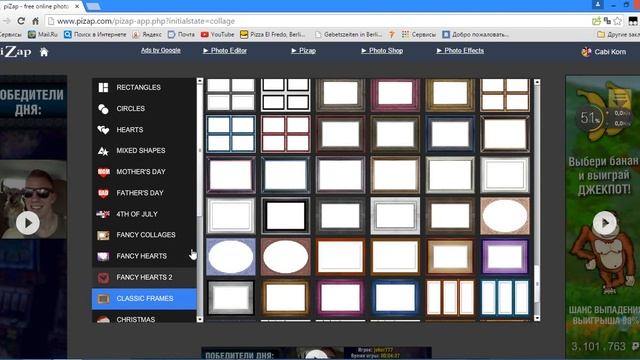
Task: Select the Fancy Collages category icon
Action: click(x=103, y=235)
